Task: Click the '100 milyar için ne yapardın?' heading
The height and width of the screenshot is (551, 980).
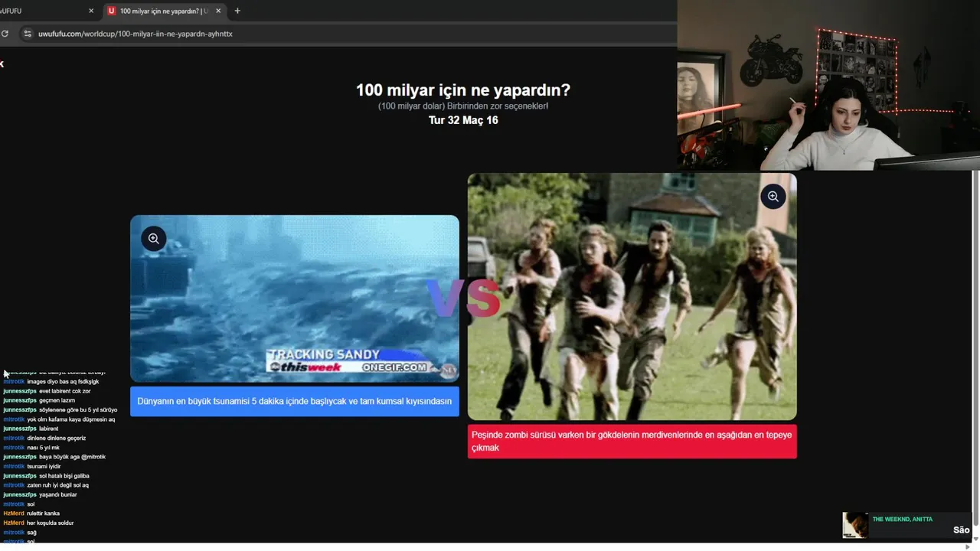Action: [463, 90]
